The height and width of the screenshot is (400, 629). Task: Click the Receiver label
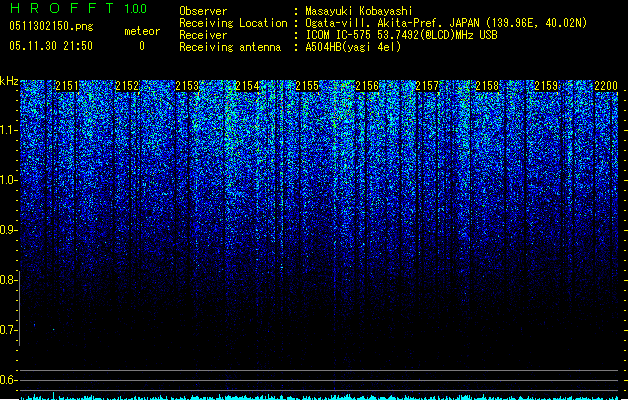click(x=203, y=35)
